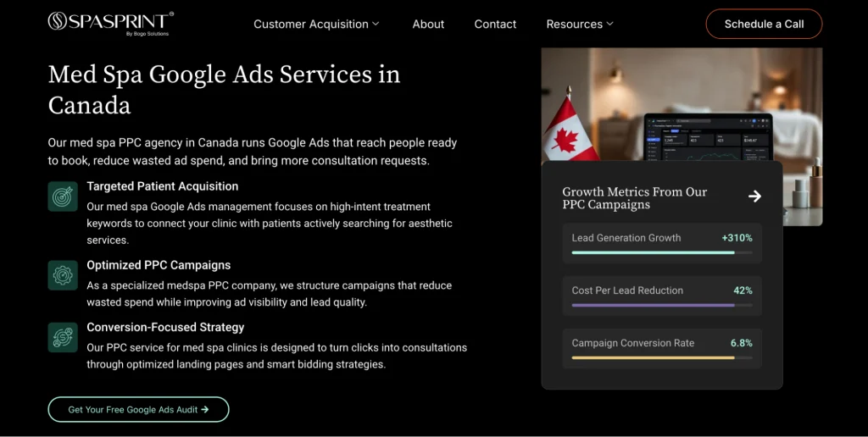Click the arrow beside Growth Metrics heading
Screen dimensions: 868x437
754,196
